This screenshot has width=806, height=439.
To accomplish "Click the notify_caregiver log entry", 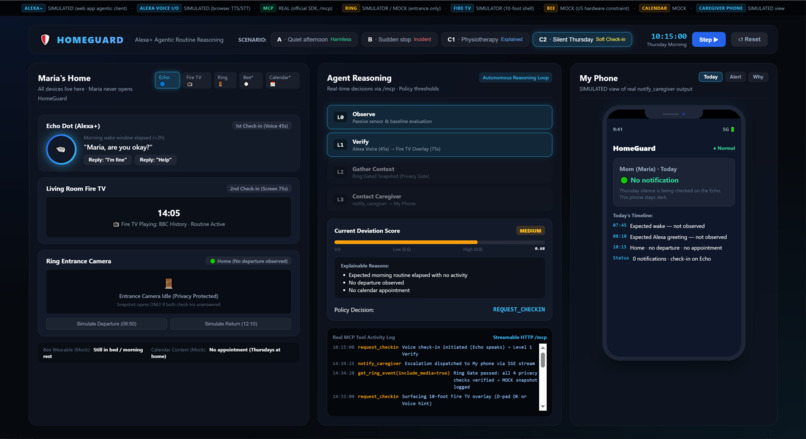I will (x=434, y=363).
